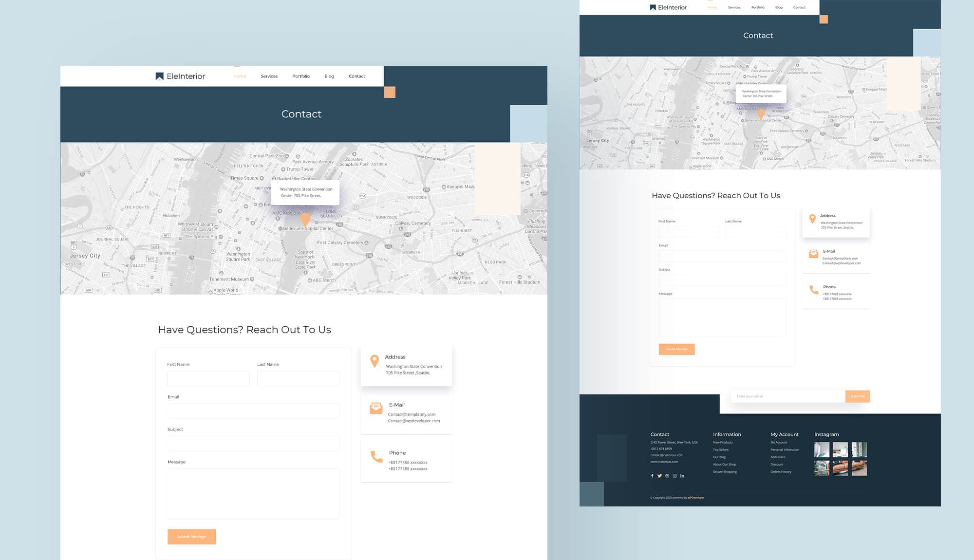
Task: Click the Facebook icon in footer
Action: (652, 476)
